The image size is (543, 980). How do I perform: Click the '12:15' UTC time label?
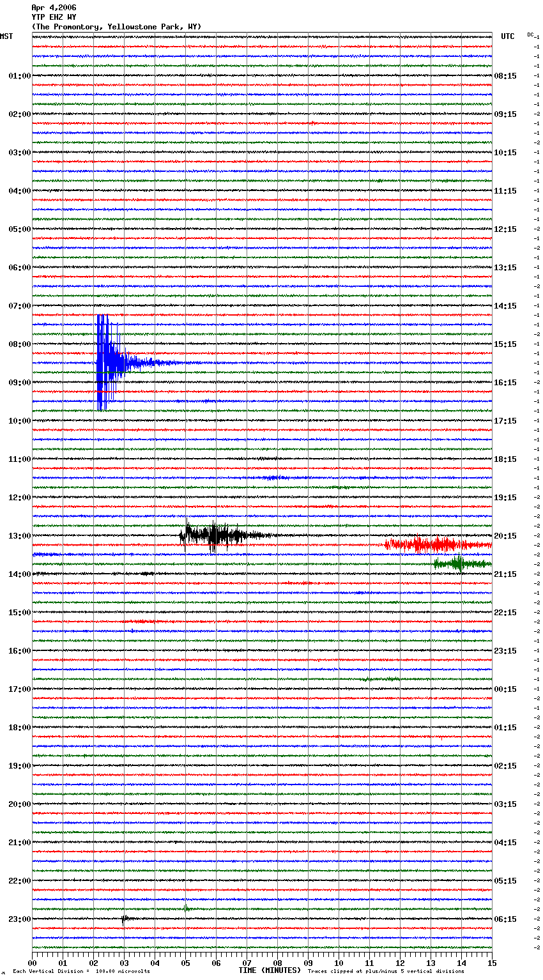pyautogui.click(x=505, y=229)
